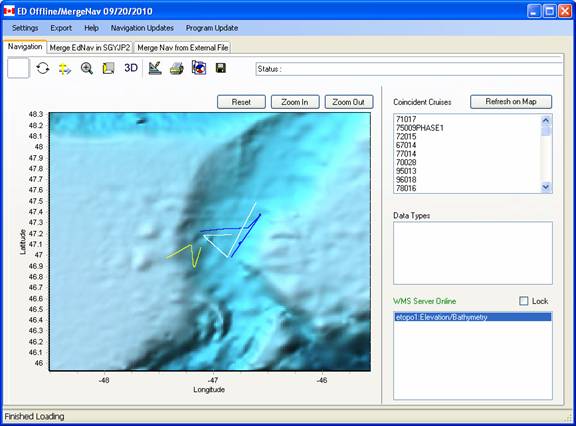576x426 pixels.
Task: Click the floppy disk save icon
Action: pyautogui.click(x=220, y=68)
